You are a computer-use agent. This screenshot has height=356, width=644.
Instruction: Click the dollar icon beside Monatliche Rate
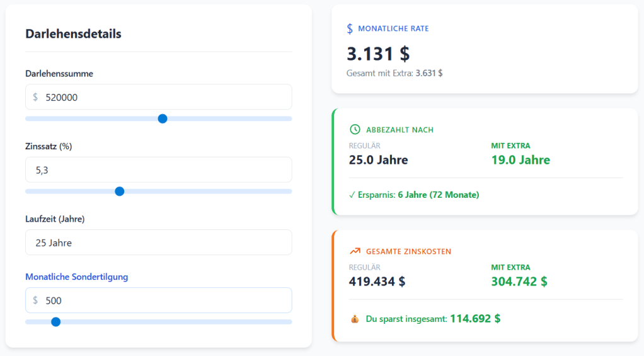(350, 29)
